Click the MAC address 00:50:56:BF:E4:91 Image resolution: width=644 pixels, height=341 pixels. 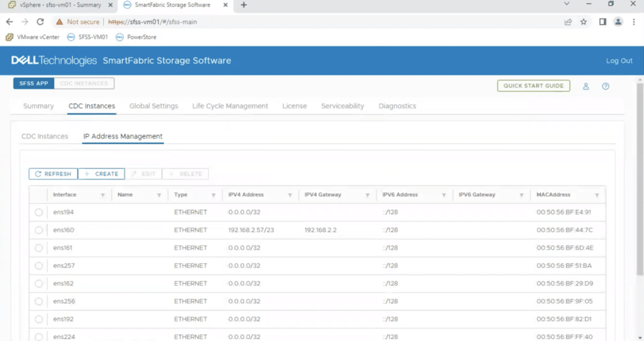pos(563,213)
